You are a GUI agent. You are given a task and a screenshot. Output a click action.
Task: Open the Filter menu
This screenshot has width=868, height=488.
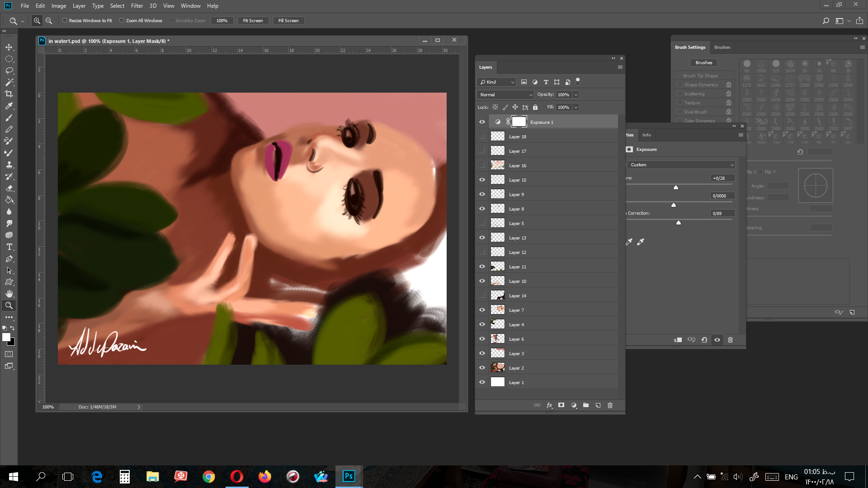(x=137, y=6)
